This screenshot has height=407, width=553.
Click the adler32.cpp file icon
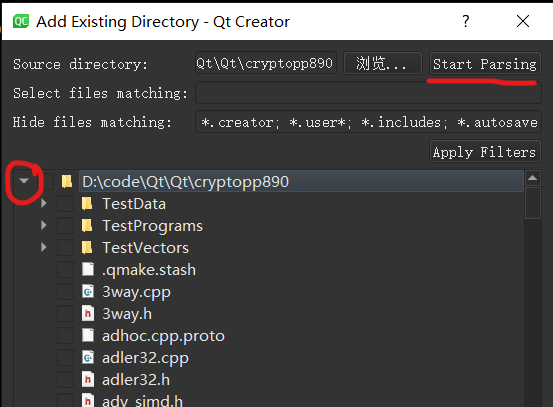click(88, 358)
